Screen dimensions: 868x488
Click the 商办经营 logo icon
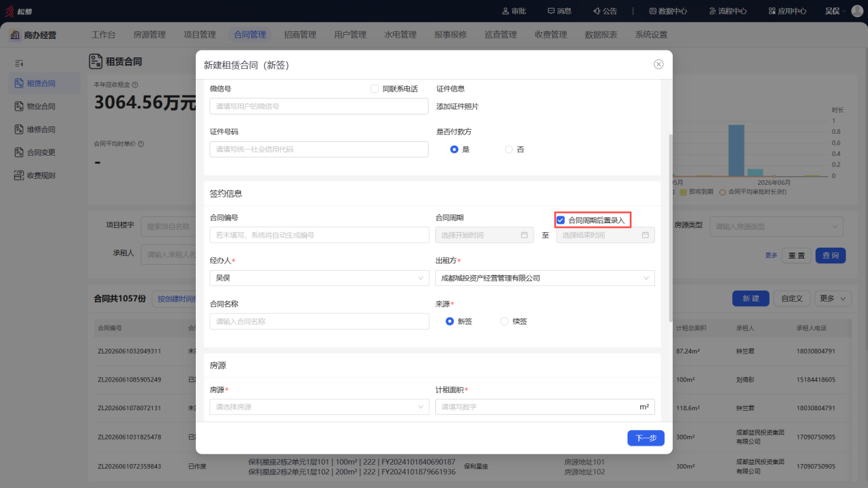[15, 35]
